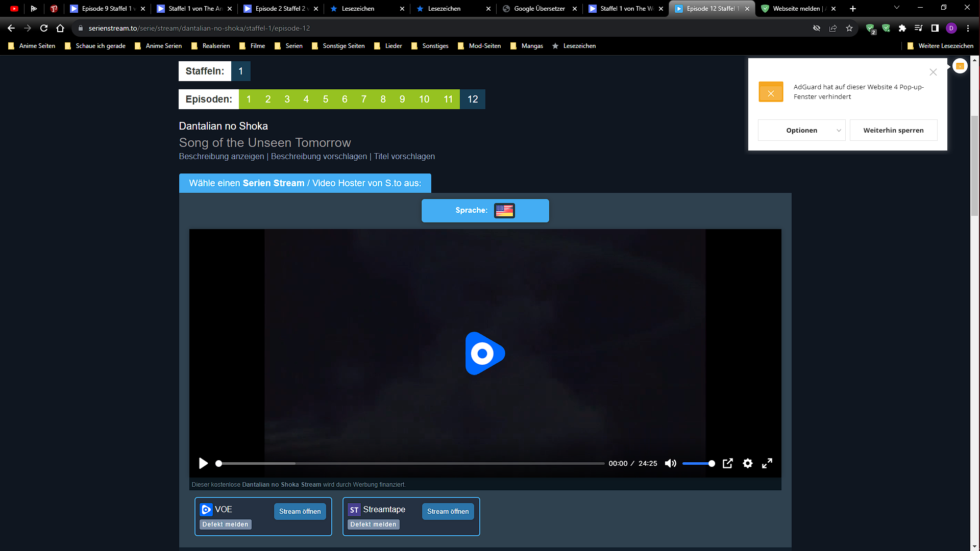
Task: Click Stream öffnen for Streamtape
Action: 448,511
